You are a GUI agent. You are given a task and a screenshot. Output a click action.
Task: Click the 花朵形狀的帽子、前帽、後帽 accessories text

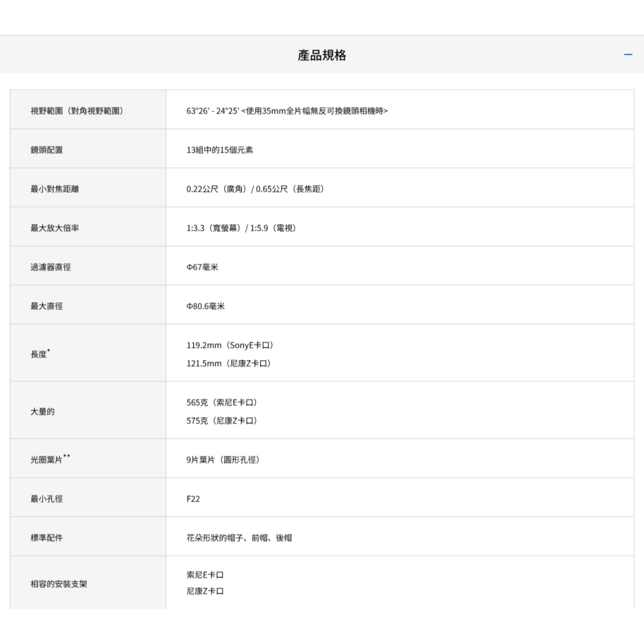(239, 537)
